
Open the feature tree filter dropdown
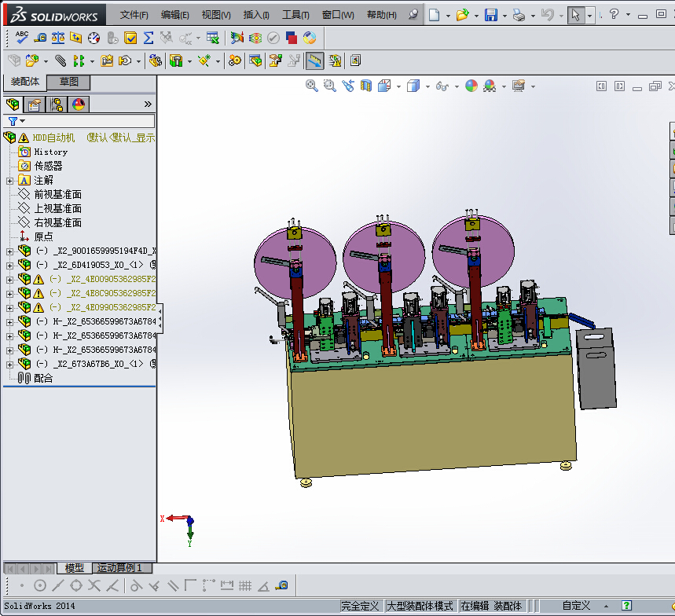click(17, 121)
